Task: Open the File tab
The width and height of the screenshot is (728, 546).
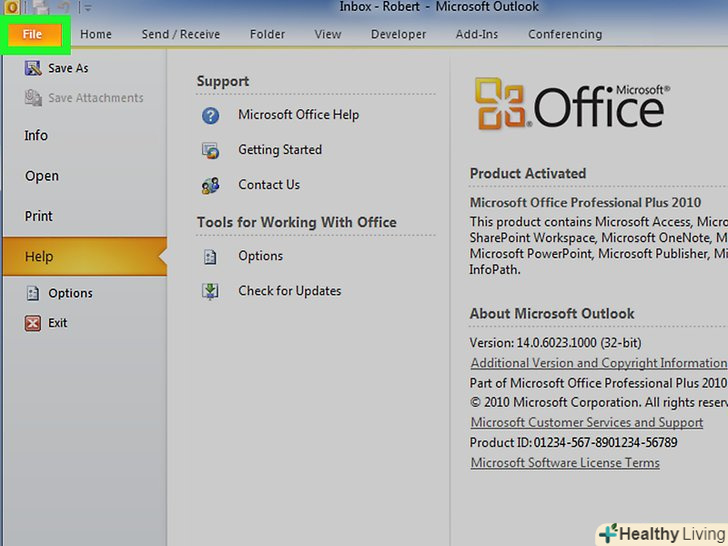Action: coord(33,34)
